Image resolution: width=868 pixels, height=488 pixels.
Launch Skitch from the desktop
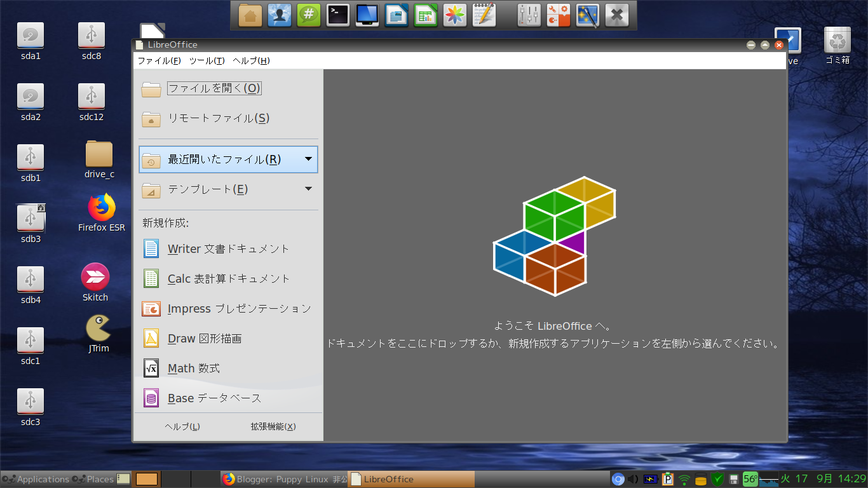95,277
